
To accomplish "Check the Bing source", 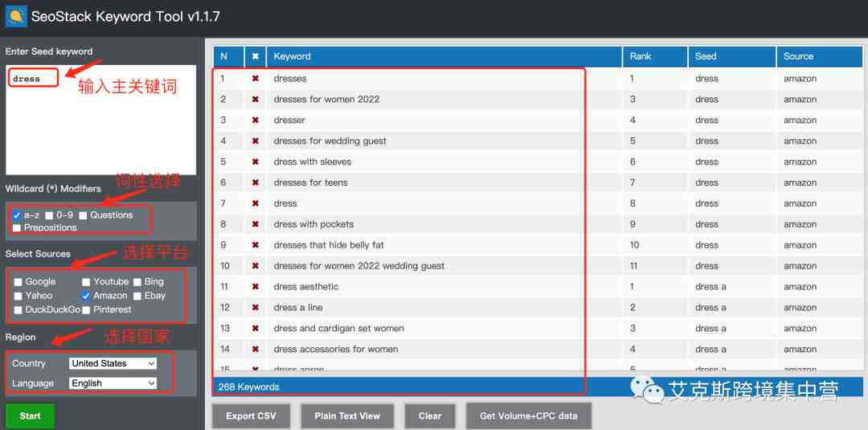I will pyautogui.click(x=137, y=282).
